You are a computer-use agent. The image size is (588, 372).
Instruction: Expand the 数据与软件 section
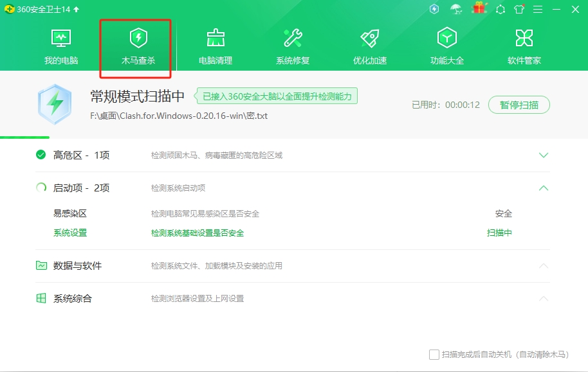click(544, 266)
